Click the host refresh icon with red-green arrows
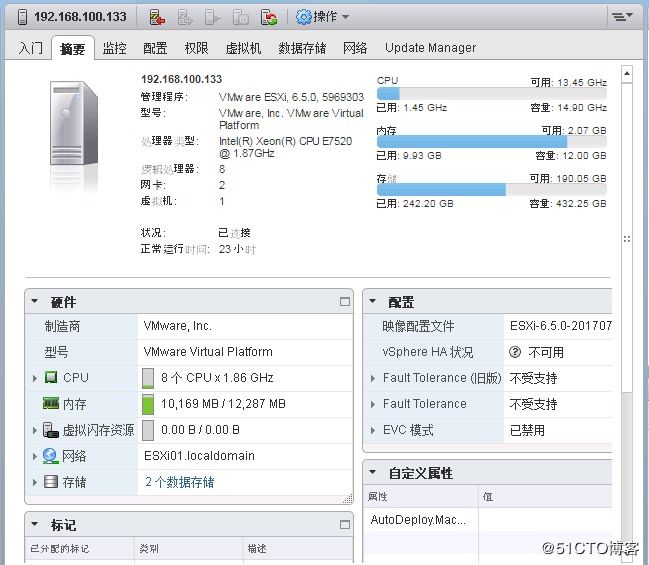 [x=269, y=17]
